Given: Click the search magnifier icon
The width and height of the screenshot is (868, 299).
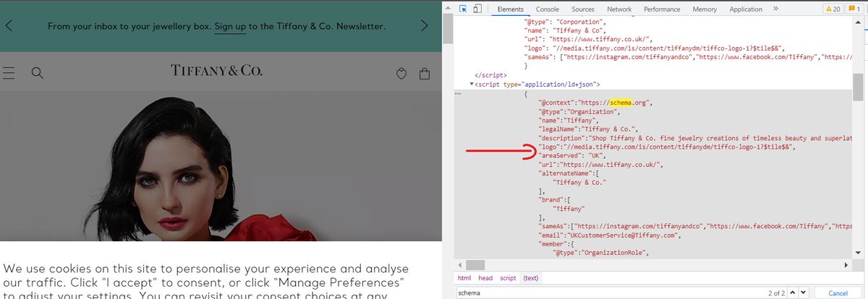Looking at the screenshot, I should (x=38, y=73).
